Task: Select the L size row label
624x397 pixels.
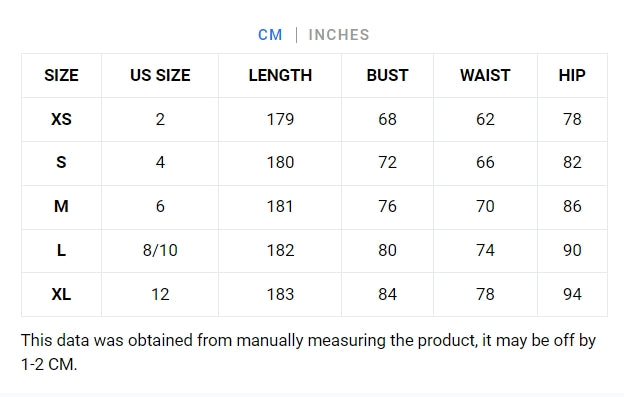Action: (61, 251)
